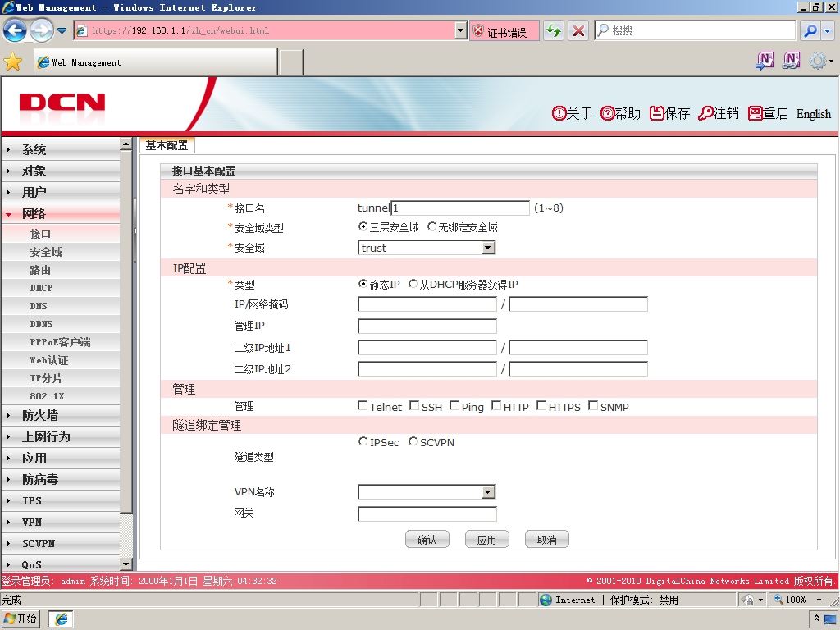Open the PPPoE客户端 submenu item
The height and width of the screenshot is (630, 840).
(x=60, y=342)
